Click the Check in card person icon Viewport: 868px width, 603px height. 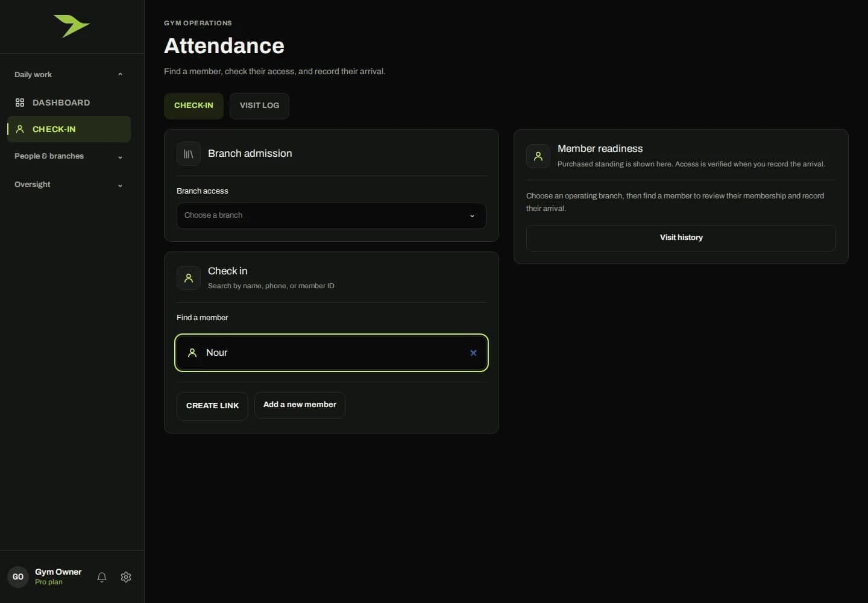point(189,278)
